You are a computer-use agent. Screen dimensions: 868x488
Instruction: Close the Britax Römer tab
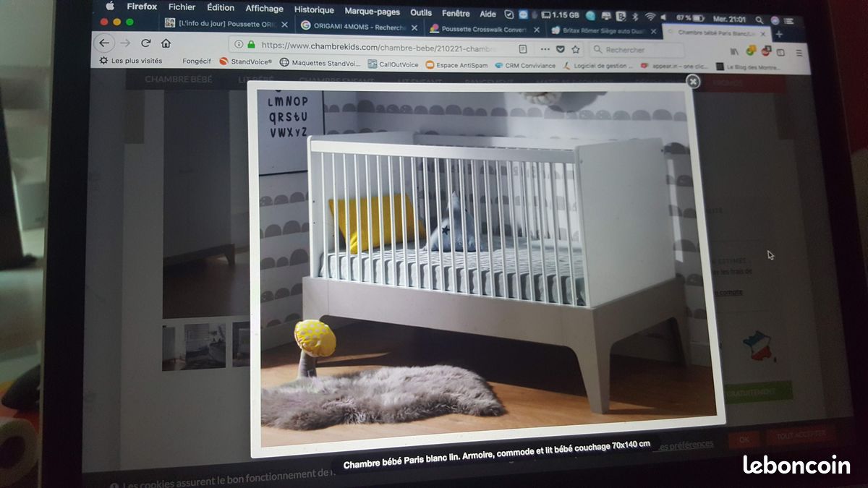pyautogui.click(x=653, y=32)
